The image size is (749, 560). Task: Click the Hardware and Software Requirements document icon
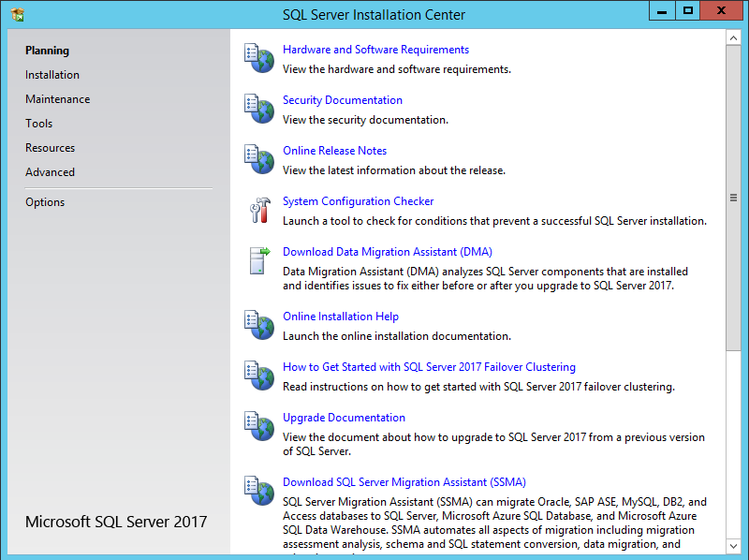coord(259,58)
